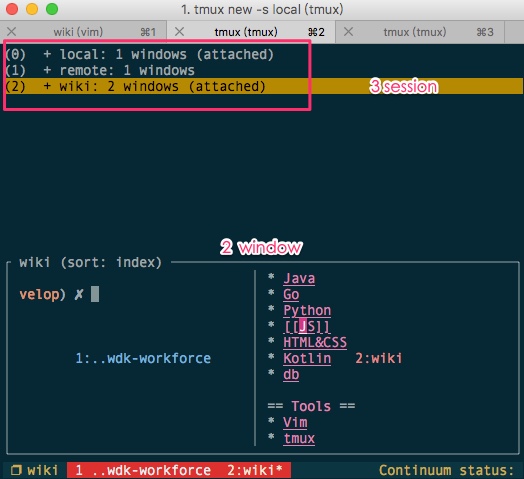Follow the HTML&CSS link
Screen dimensions: 524x479
[315, 342]
